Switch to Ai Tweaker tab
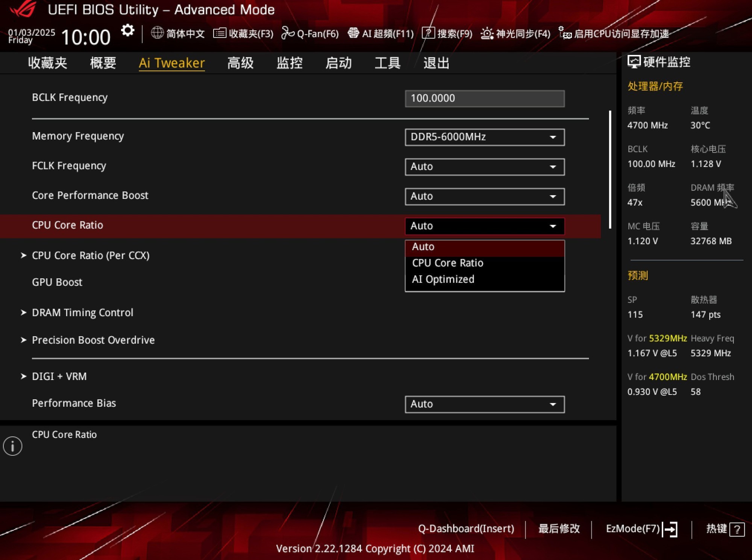The width and height of the screenshot is (752, 560). [172, 63]
